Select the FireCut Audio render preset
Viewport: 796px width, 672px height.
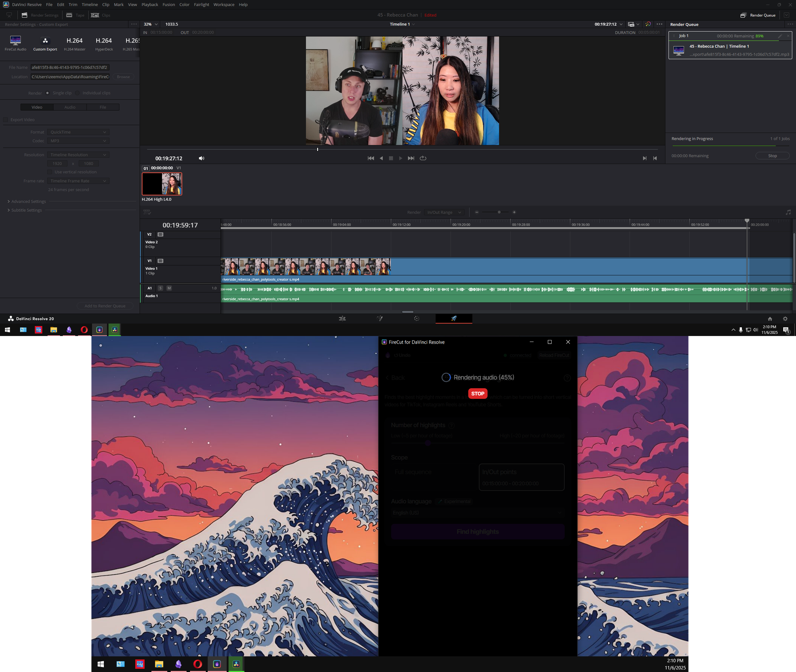coord(16,43)
